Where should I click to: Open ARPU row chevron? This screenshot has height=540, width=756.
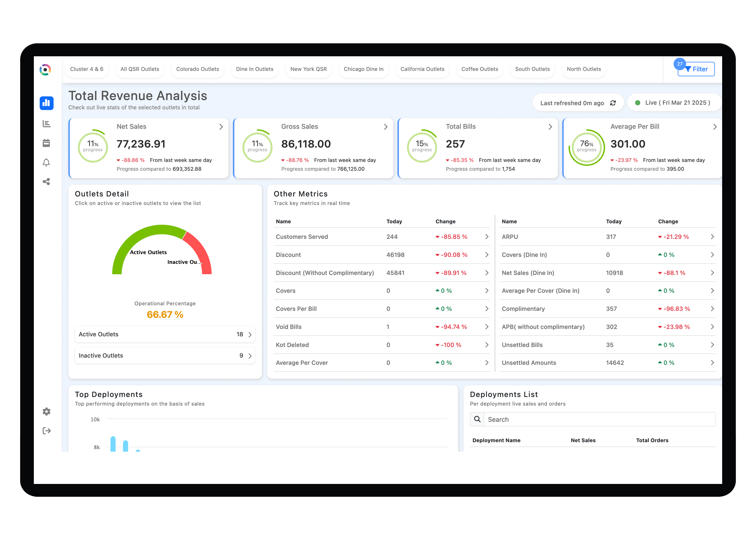pyautogui.click(x=712, y=236)
